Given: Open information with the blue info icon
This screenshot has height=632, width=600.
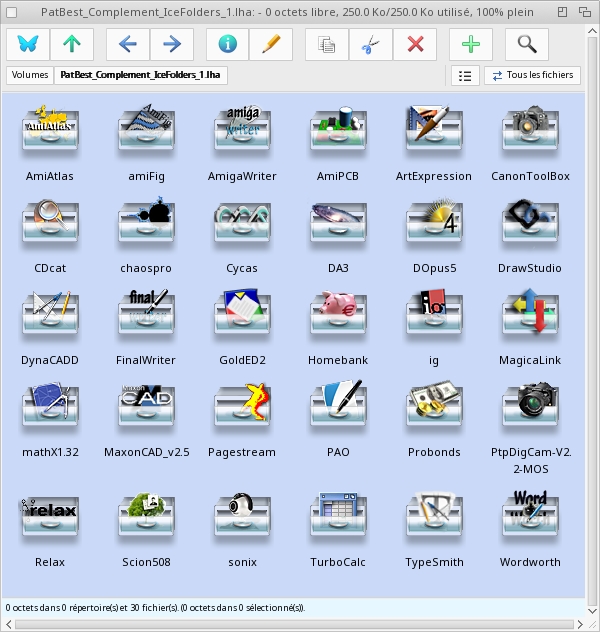Looking at the screenshot, I should (x=227, y=45).
